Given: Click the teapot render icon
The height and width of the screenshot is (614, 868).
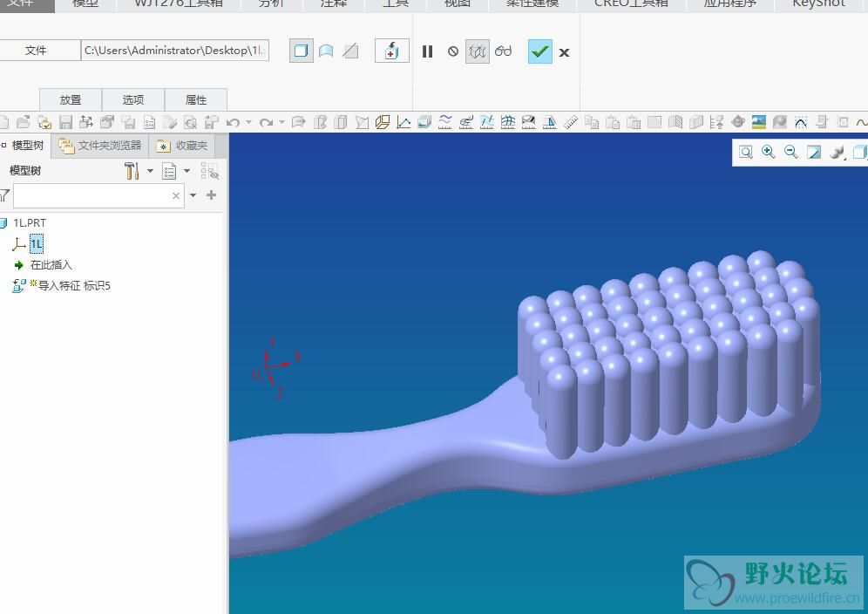Looking at the screenshot, I should click(738, 122).
